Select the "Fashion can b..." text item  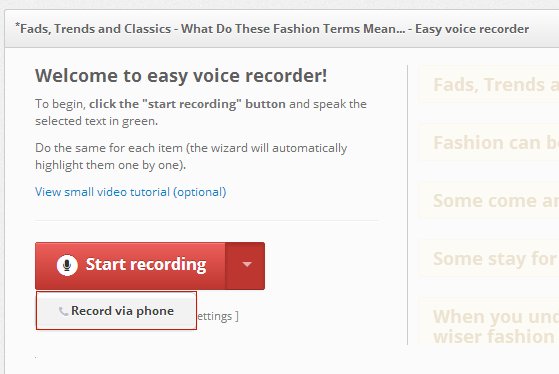click(x=489, y=143)
